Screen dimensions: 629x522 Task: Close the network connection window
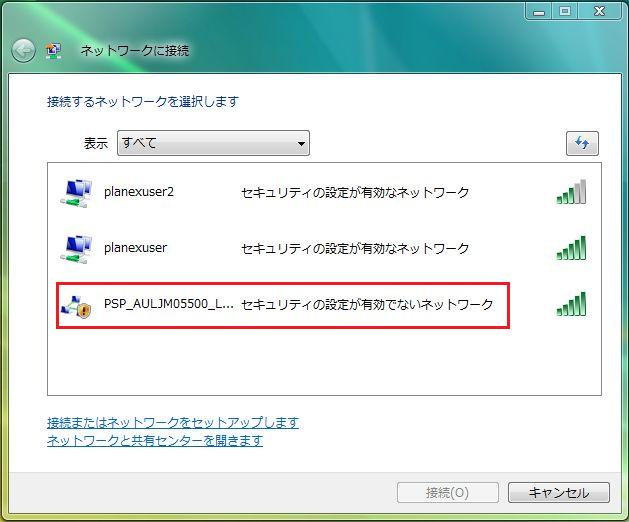[x=601, y=10]
